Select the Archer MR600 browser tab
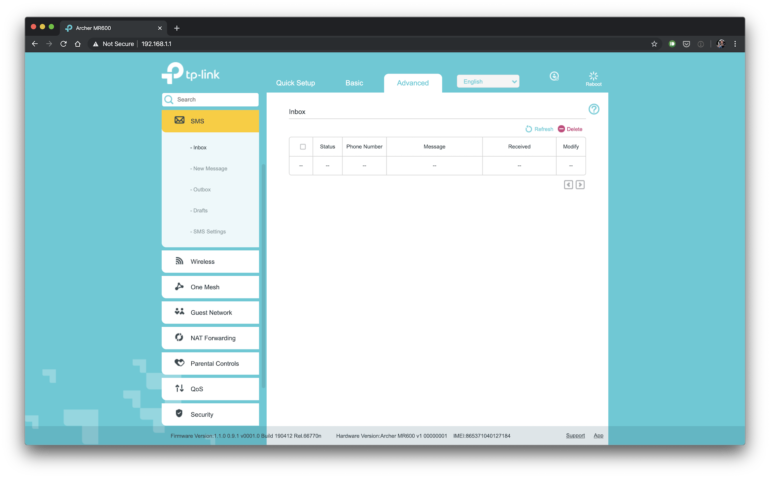The height and width of the screenshot is (478, 770). click(x=113, y=28)
